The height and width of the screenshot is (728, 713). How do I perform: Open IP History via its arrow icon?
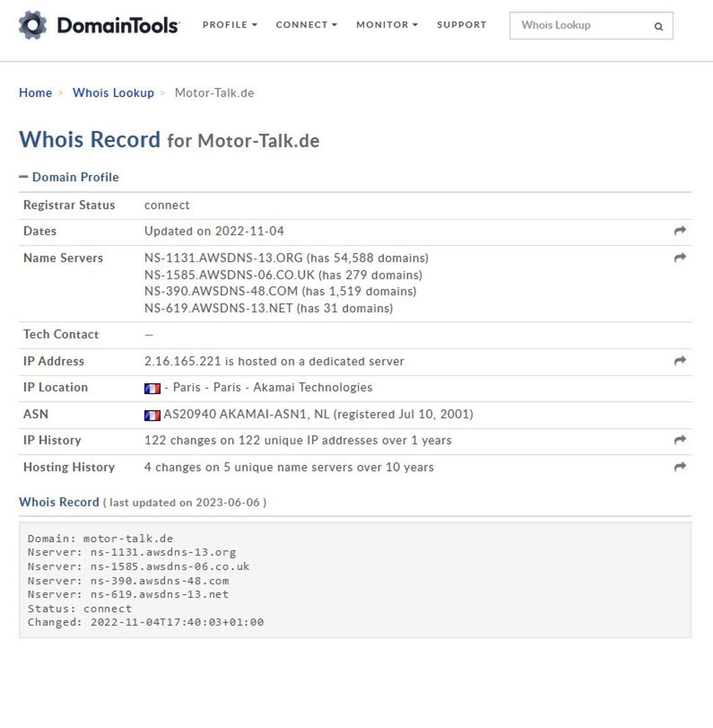(x=679, y=440)
